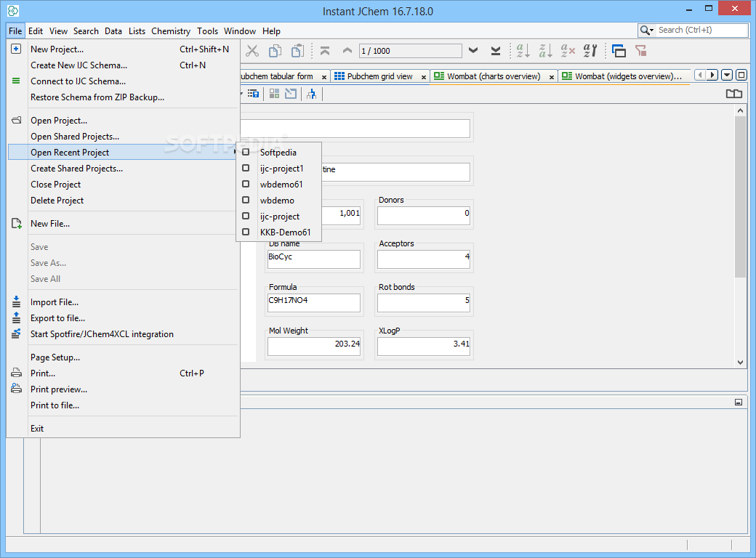
Task: Show opened documents list dropdown
Action: click(x=727, y=75)
